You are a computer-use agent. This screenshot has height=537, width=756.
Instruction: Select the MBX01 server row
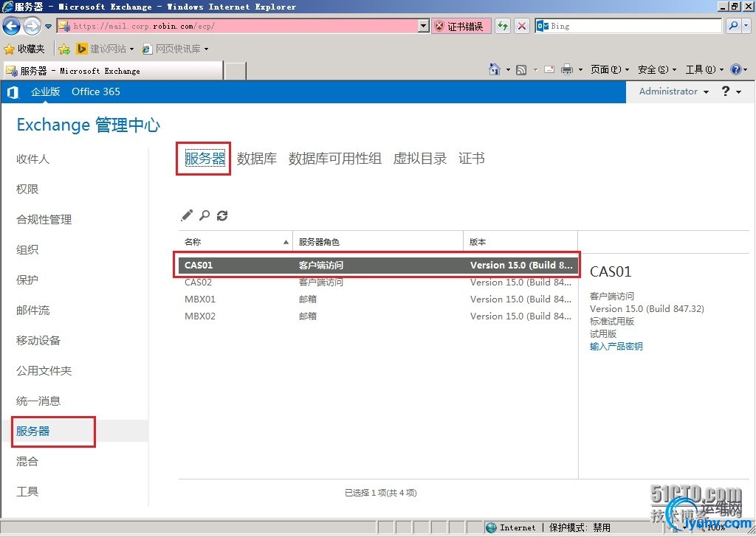pyautogui.click(x=378, y=299)
